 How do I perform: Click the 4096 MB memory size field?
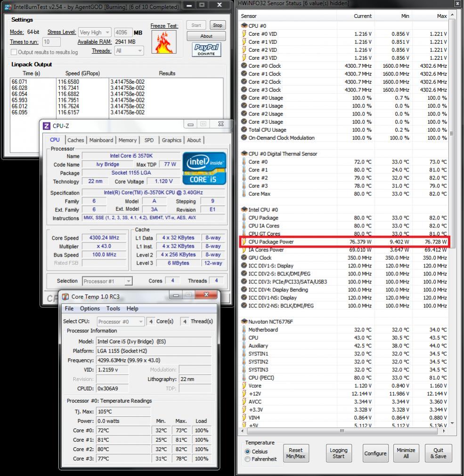[x=123, y=32]
